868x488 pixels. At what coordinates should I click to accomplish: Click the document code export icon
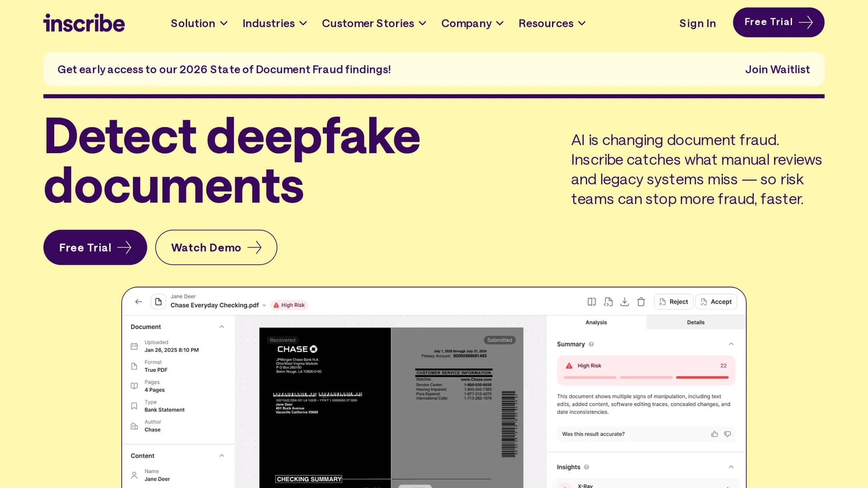608,302
